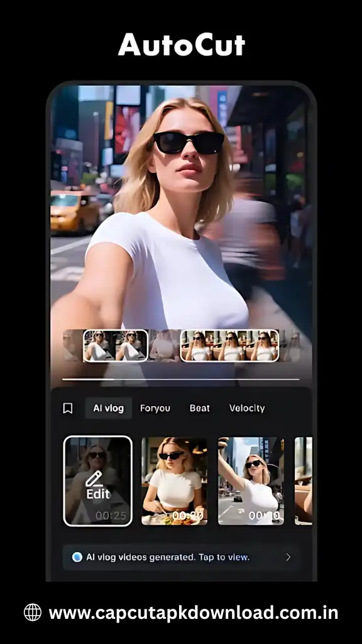This screenshot has width=362, height=644.
Task: Select the restaurant template thumbnail 00:20
Action: [x=175, y=481]
